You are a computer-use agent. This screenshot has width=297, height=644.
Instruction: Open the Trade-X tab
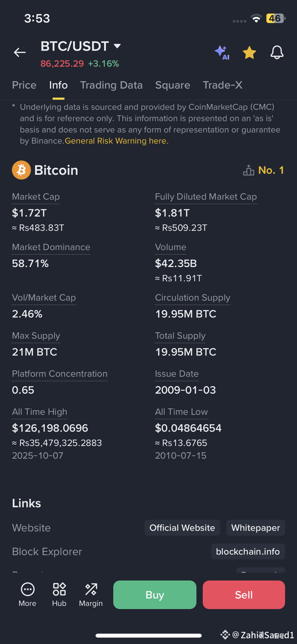click(x=222, y=85)
